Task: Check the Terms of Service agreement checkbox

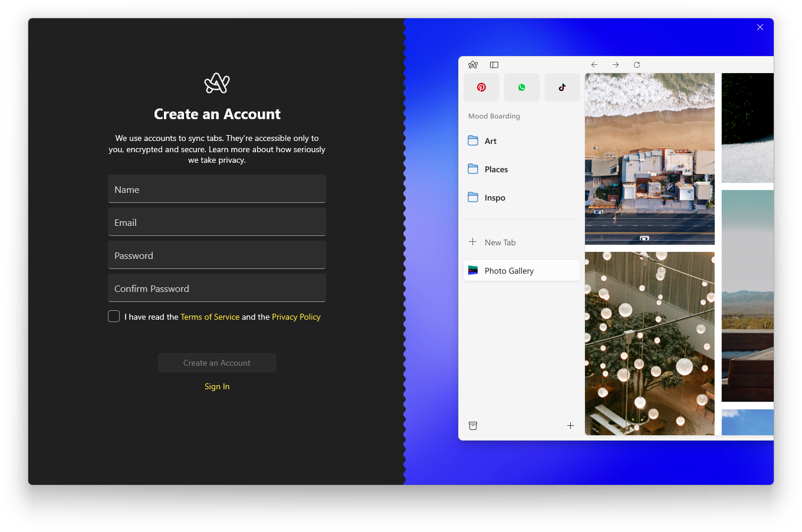Action: 114,317
